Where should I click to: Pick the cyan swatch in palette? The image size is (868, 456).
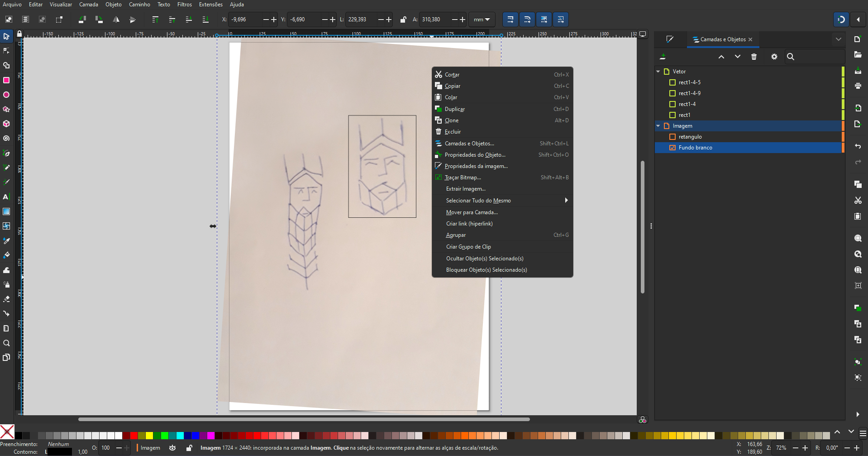click(x=180, y=436)
